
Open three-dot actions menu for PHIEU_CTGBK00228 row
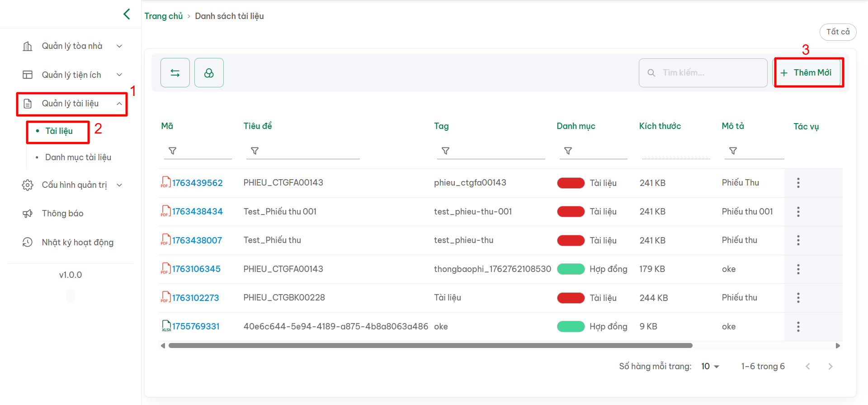coord(798,298)
